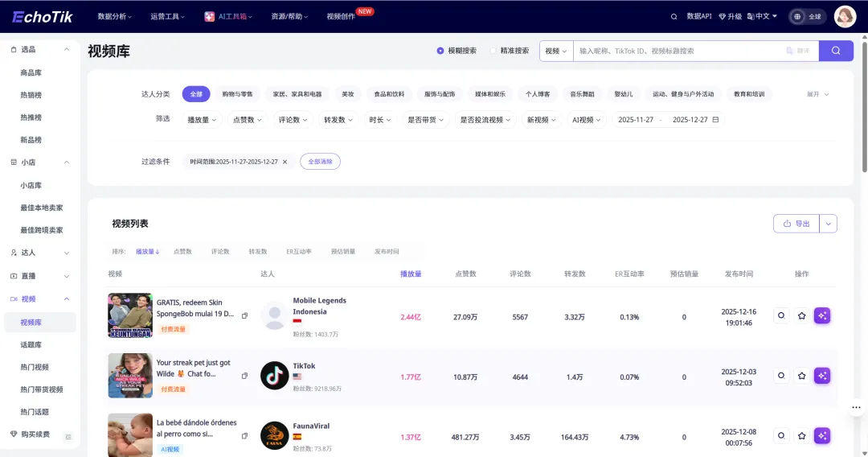Choose the 美妆 category chip

coord(347,94)
